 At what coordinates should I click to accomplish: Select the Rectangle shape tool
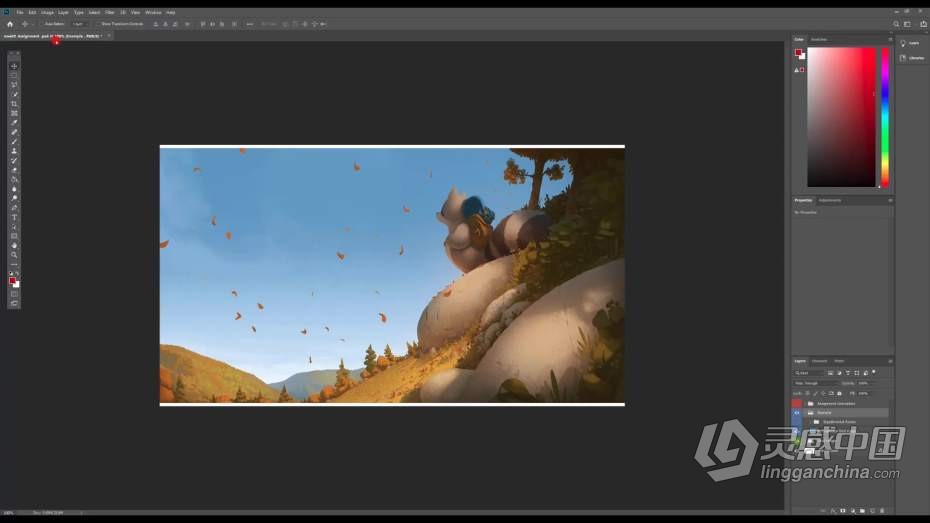click(x=14, y=237)
